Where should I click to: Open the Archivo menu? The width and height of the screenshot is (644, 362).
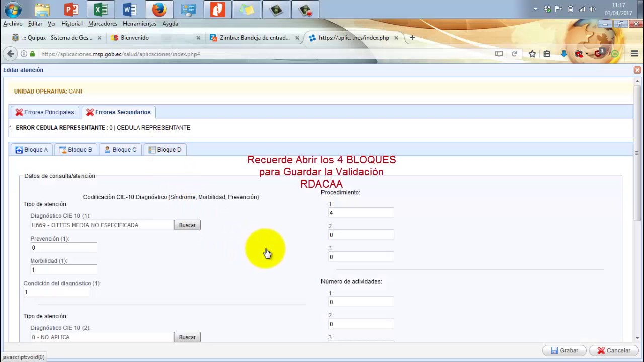(x=13, y=24)
